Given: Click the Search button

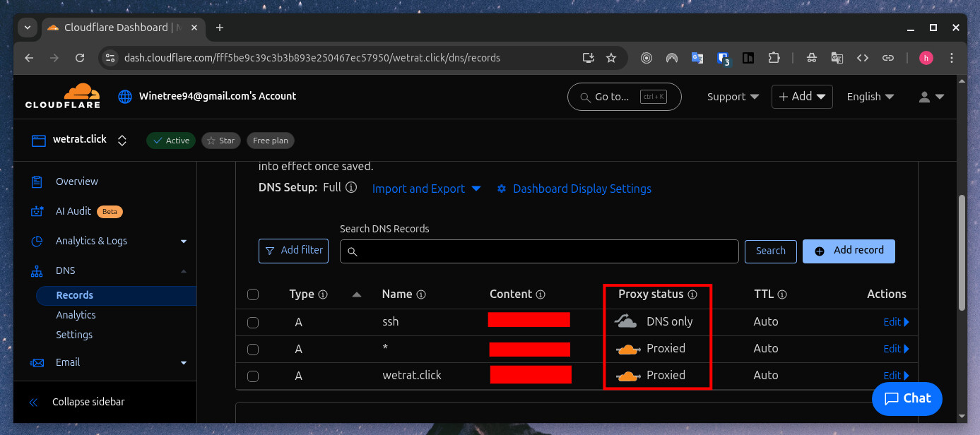Looking at the screenshot, I should tap(770, 251).
